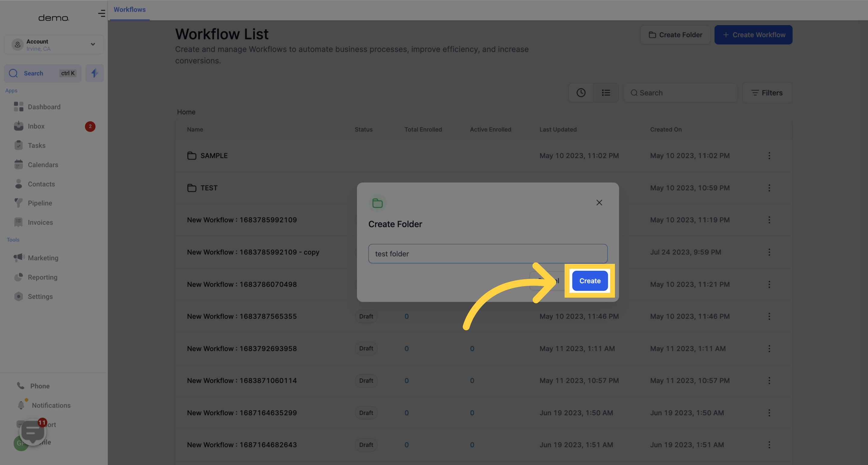Click the plus Create Workflow button
The image size is (868, 465).
pyautogui.click(x=754, y=34)
